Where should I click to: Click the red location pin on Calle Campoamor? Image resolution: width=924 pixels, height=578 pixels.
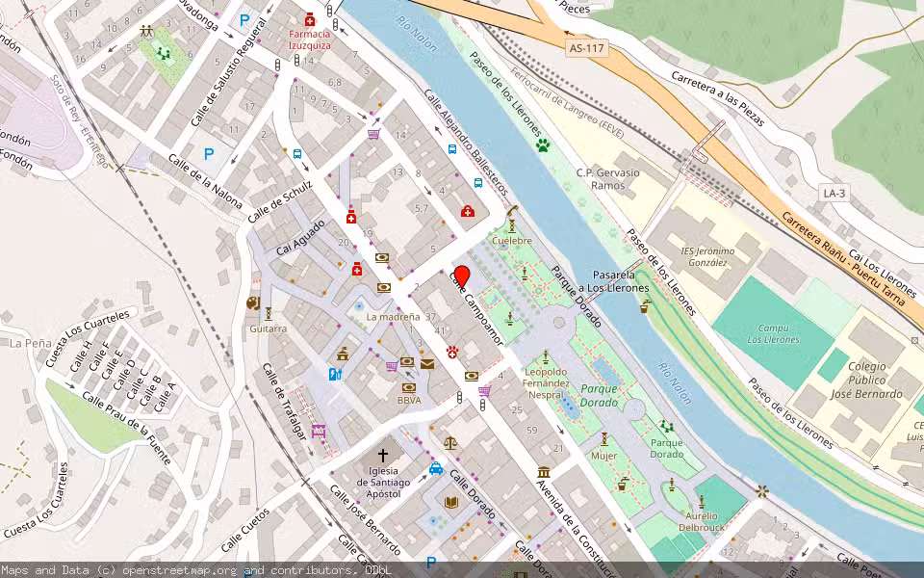point(462,276)
